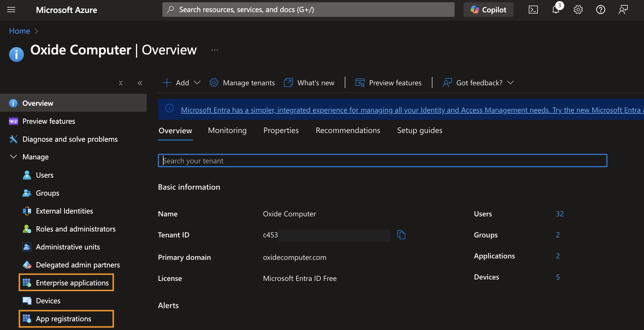Switch to the Monitoring tab
This screenshot has width=644, height=330.
point(227,130)
